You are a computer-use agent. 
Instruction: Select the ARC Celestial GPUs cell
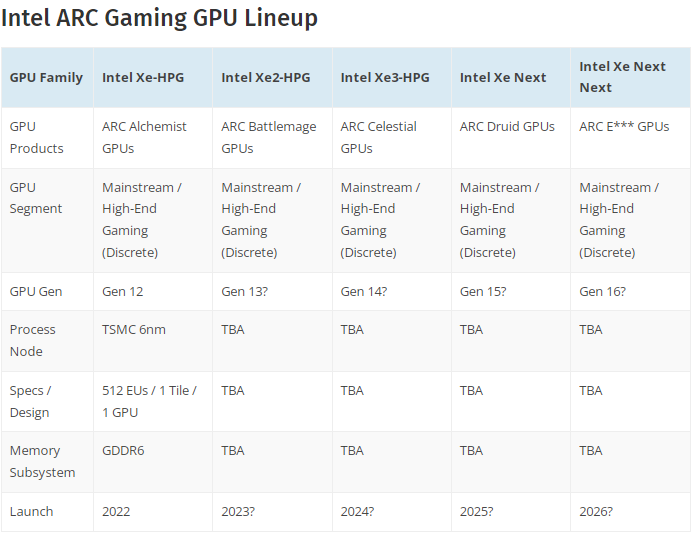click(x=378, y=137)
